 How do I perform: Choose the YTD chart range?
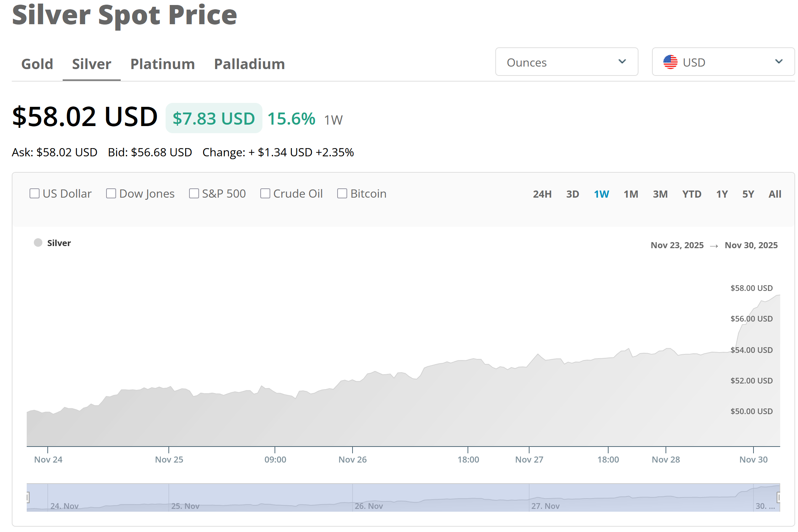coord(692,194)
